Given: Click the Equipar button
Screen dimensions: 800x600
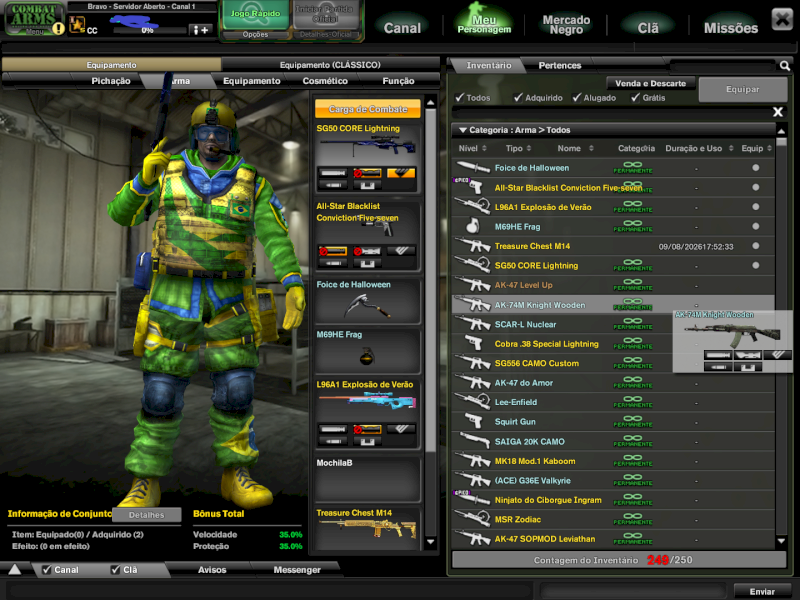Looking at the screenshot, I should (743, 89).
